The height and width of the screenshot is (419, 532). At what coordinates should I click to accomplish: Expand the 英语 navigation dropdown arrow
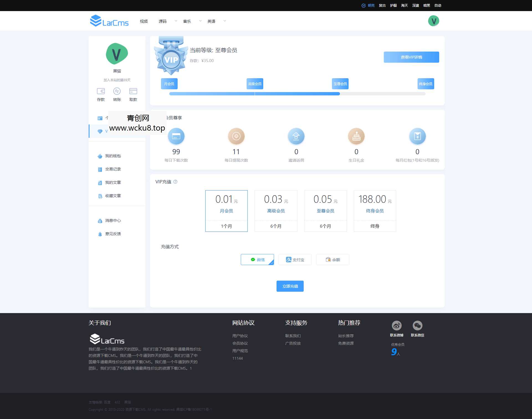[x=225, y=21]
